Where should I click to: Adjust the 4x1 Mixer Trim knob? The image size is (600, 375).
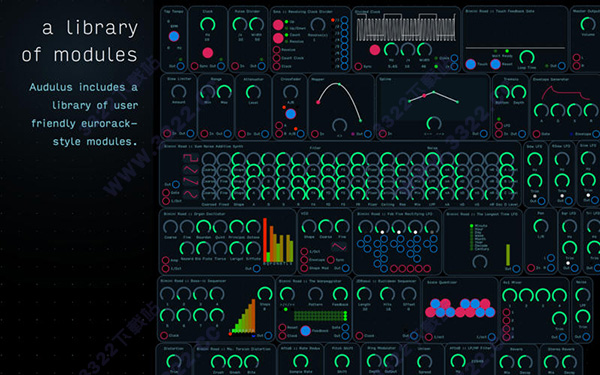point(559,318)
